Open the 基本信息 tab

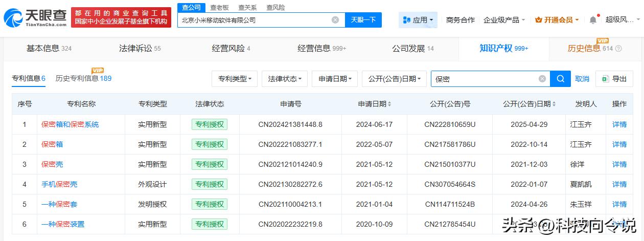pyautogui.click(x=49, y=49)
